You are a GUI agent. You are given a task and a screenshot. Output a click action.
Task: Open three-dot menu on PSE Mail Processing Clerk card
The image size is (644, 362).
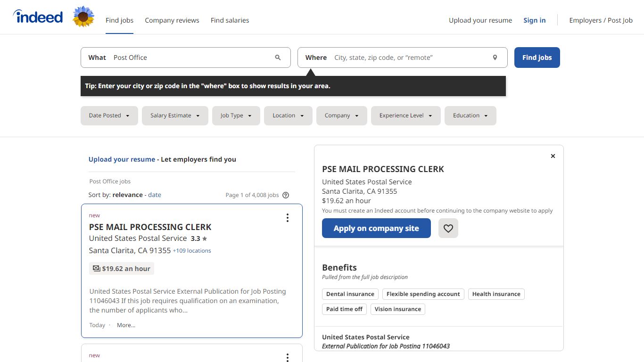click(x=287, y=218)
